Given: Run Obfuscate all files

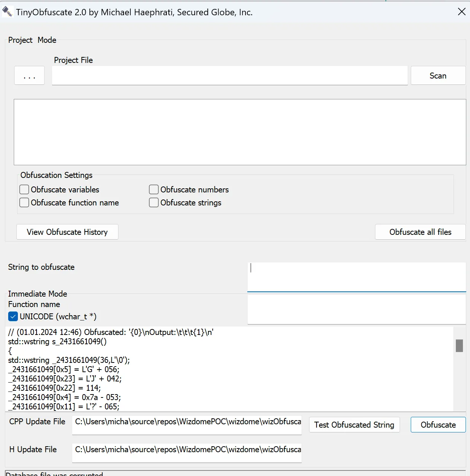Looking at the screenshot, I should 420,232.
